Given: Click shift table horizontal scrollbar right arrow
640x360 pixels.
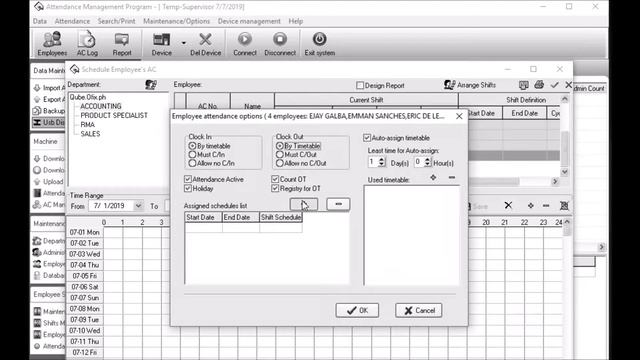Looking at the screenshot, I should click(555, 182).
